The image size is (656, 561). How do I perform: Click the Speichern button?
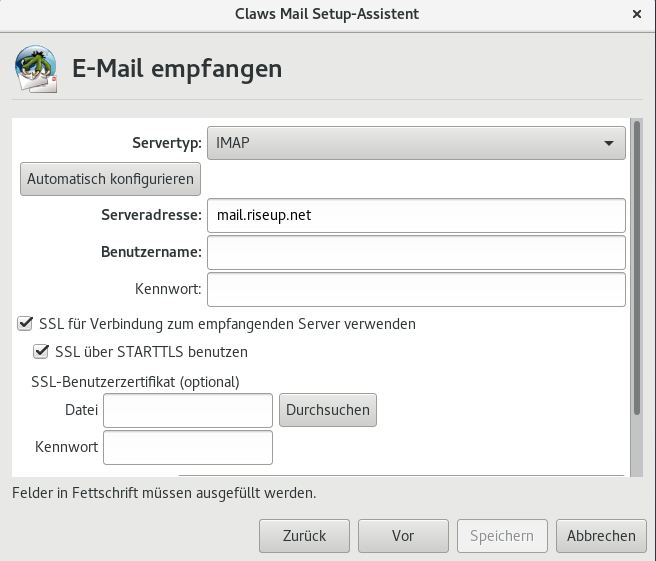[502, 536]
